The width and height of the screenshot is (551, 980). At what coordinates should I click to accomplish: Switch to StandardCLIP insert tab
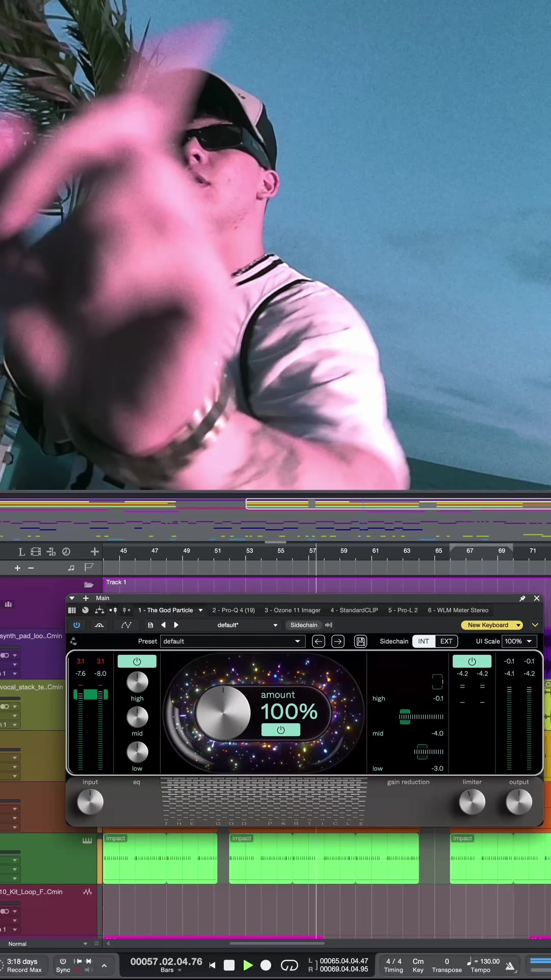pyautogui.click(x=354, y=610)
